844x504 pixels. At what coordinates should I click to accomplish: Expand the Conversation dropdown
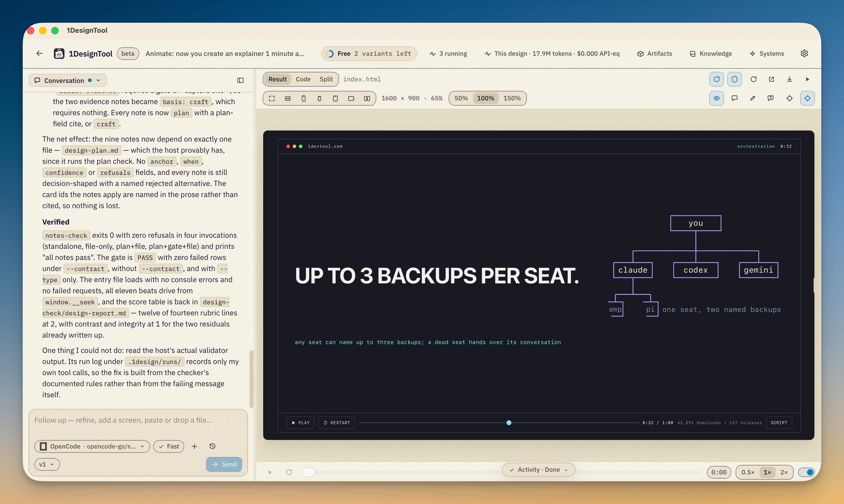pos(68,80)
